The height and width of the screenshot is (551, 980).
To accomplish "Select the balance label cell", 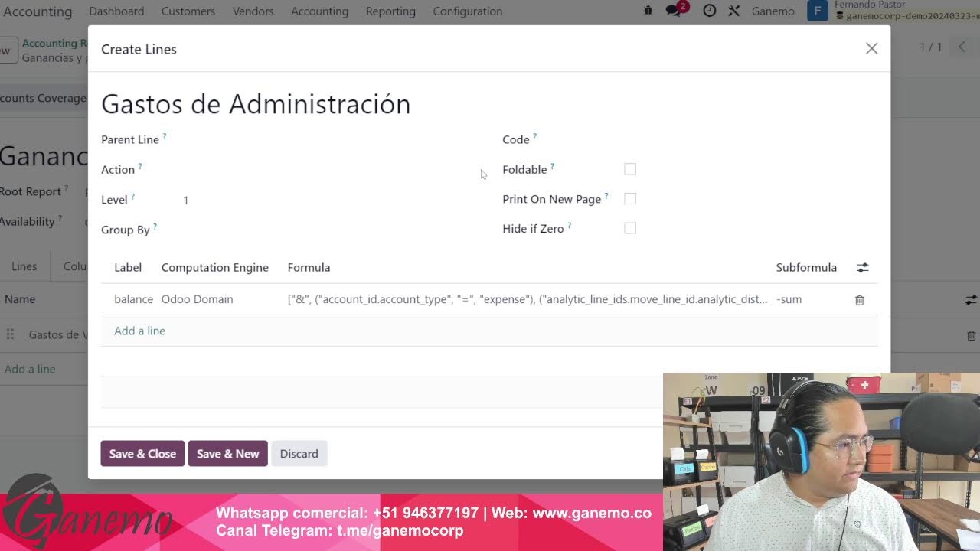I will [x=133, y=299].
